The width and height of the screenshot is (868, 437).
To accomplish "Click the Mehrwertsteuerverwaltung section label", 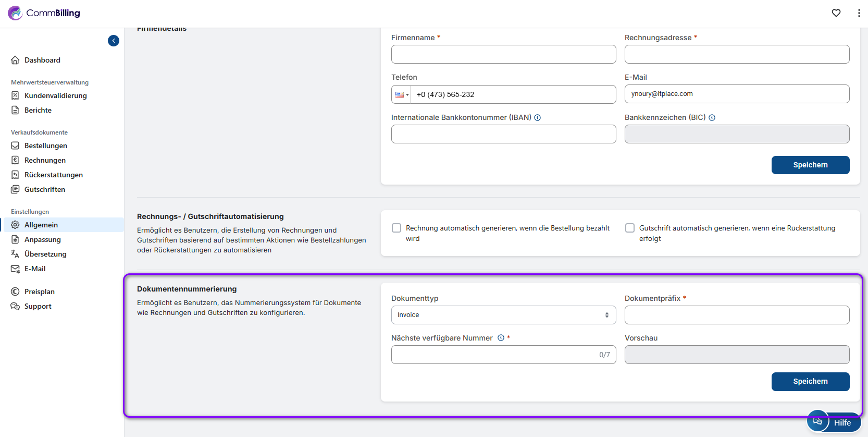I will point(49,82).
